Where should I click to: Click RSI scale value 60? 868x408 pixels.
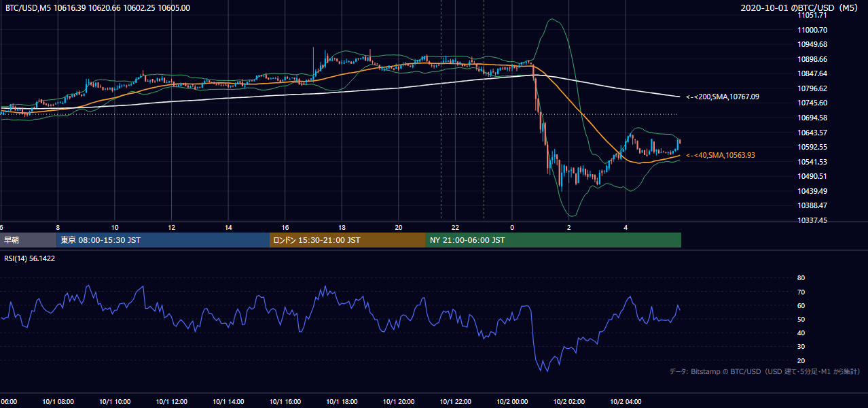pyautogui.click(x=801, y=305)
